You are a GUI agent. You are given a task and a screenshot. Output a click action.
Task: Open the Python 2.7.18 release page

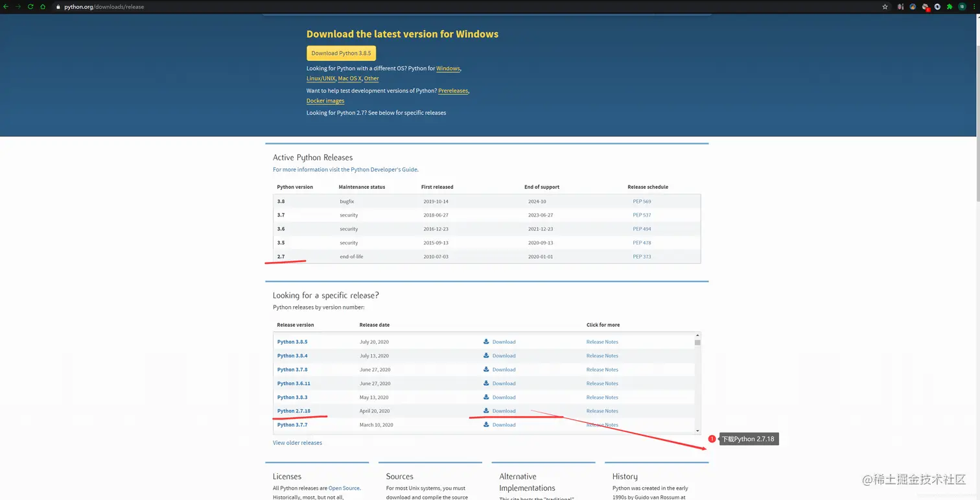click(x=294, y=411)
